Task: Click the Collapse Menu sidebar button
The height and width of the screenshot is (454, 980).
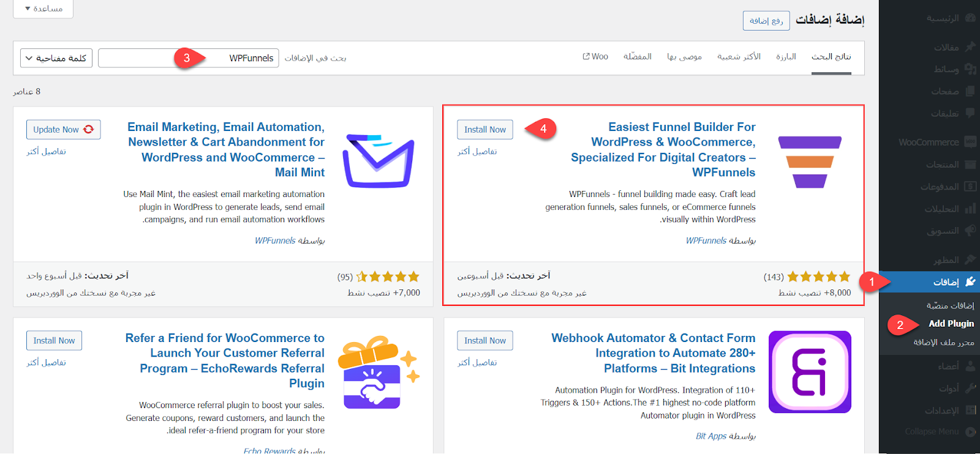Action: point(932,431)
